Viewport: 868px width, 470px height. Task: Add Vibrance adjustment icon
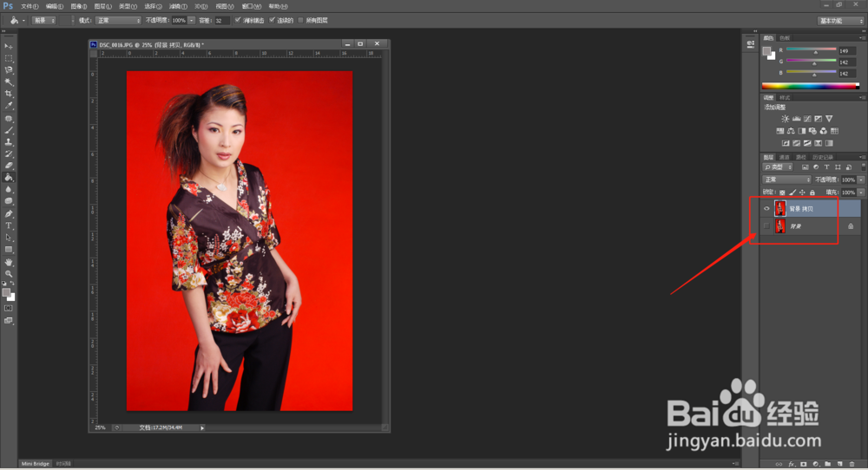829,119
